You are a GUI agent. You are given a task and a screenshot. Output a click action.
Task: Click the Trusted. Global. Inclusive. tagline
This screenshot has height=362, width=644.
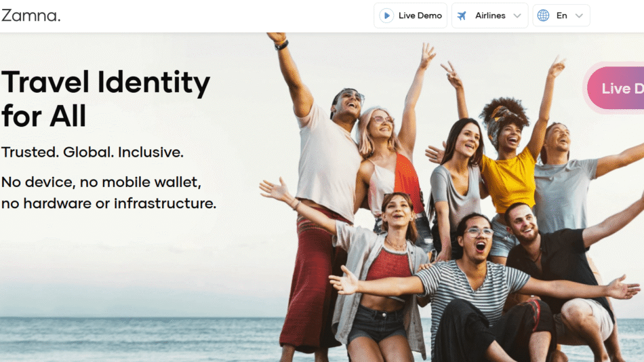point(92,153)
